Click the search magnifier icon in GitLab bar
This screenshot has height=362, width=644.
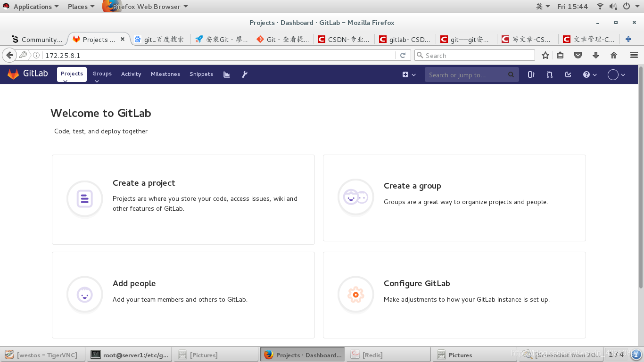pos(511,74)
